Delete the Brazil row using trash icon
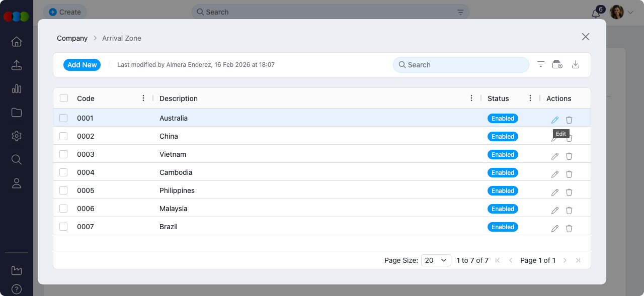This screenshot has height=296, width=644. pos(569,228)
